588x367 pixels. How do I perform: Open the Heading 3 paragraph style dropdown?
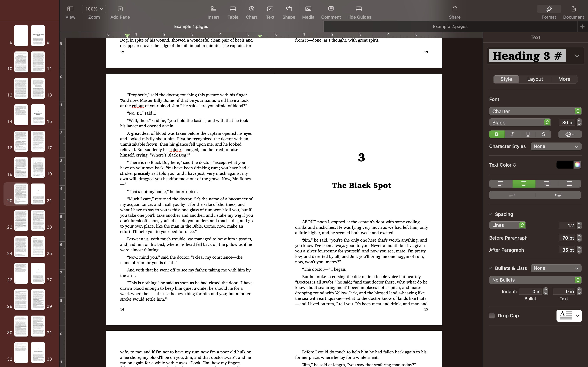(x=577, y=56)
